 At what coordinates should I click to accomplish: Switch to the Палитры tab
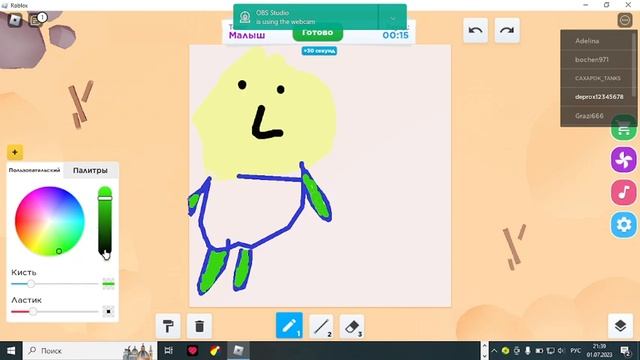90,170
